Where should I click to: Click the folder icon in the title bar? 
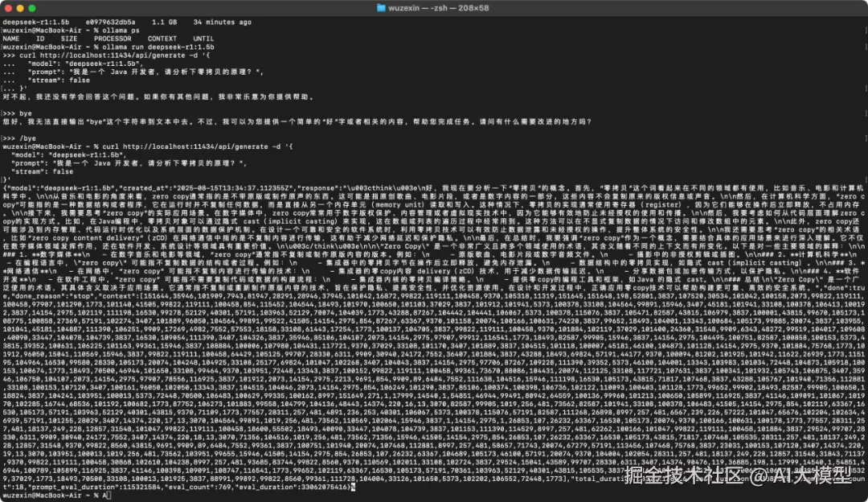tap(381, 8)
